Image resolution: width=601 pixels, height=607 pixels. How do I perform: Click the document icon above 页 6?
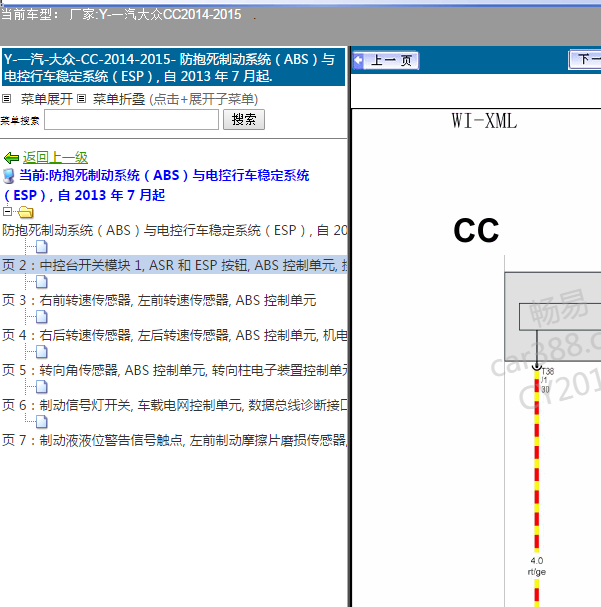coord(42,386)
